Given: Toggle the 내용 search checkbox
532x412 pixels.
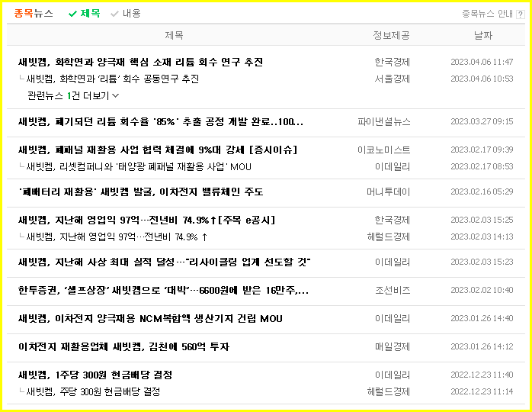Looking at the screenshot, I should pos(126,14).
